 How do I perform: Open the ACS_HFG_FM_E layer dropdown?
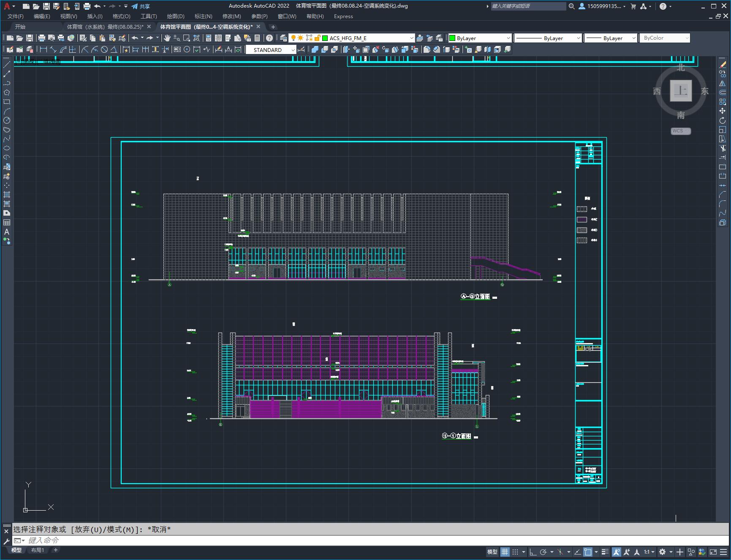(x=412, y=38)
